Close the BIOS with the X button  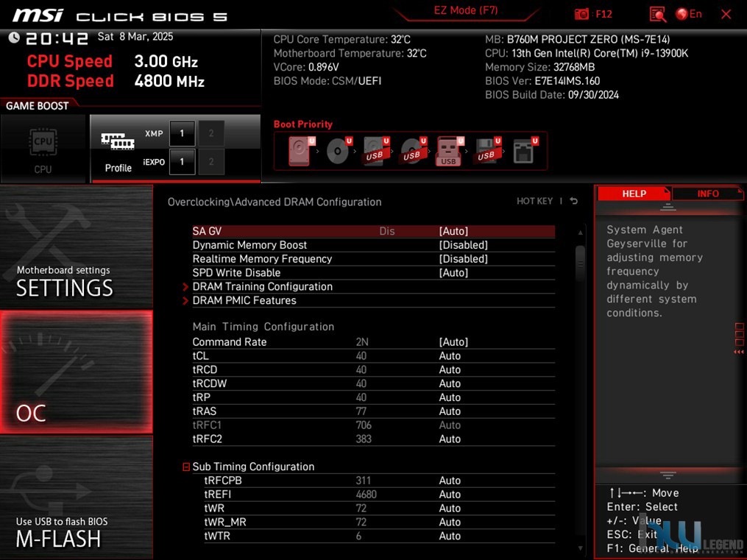coord(726,14)
